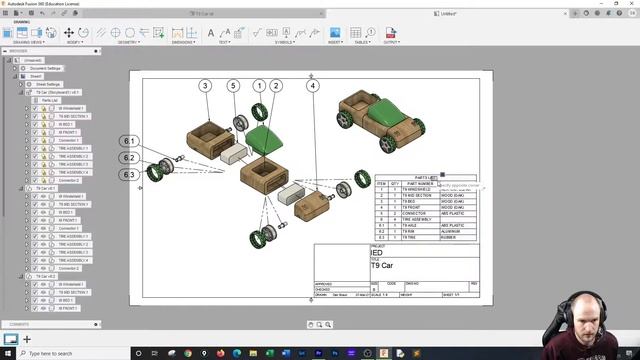Open the Windows Start menu

[x=8, y=353]
